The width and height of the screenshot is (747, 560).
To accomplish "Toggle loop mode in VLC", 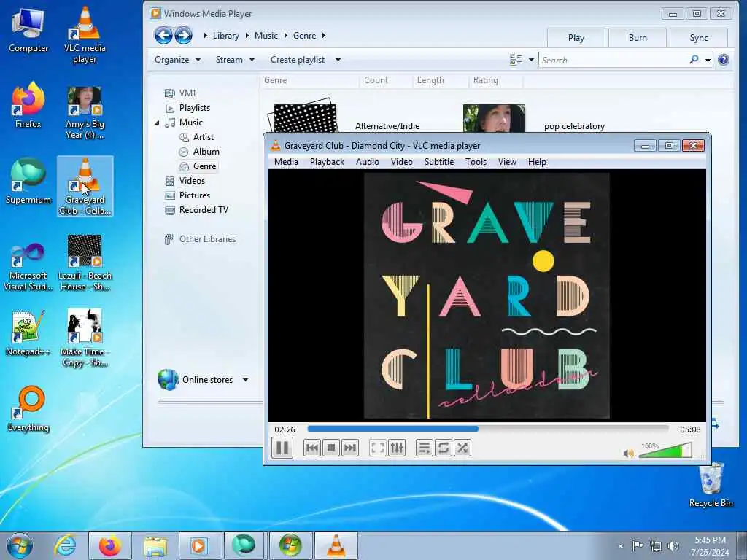I will coord(443,448).
